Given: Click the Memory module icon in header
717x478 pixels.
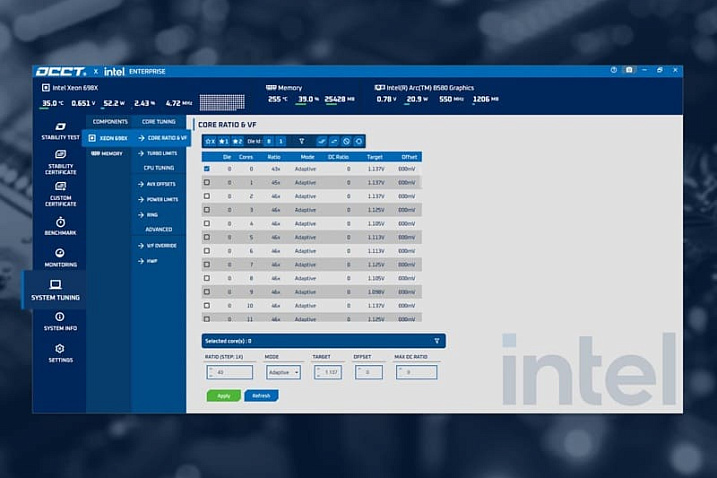Looking at the screenshot, I should pos(271,87).
